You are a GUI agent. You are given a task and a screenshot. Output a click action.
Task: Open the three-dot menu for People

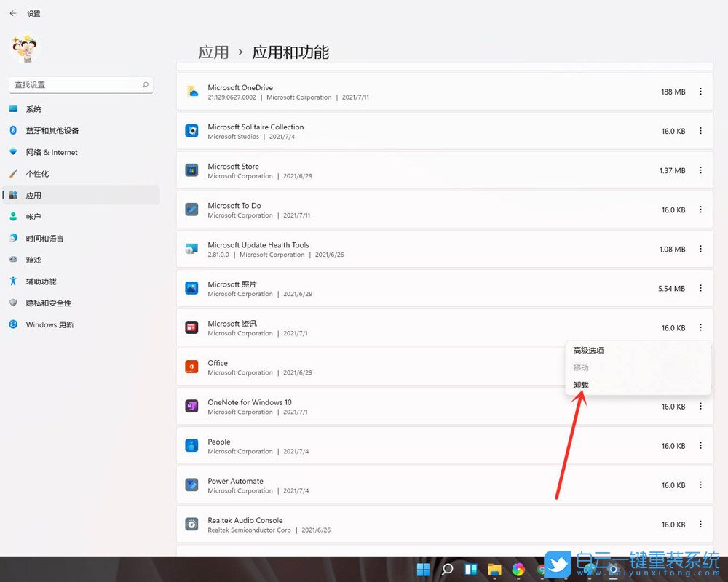[x=701, y=445]
